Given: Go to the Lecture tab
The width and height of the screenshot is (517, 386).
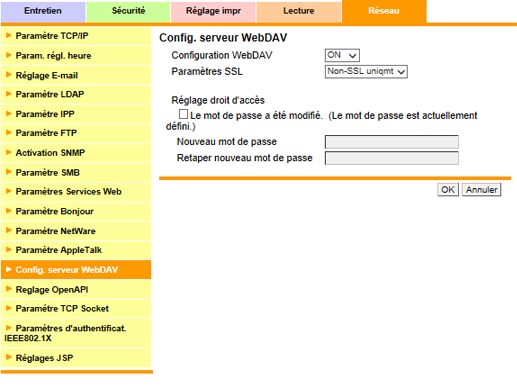Looking at the screenshot, I should click(299, 11).
